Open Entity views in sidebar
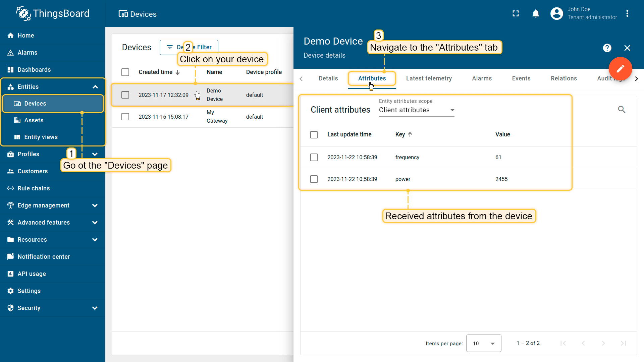 pos(53,137)
